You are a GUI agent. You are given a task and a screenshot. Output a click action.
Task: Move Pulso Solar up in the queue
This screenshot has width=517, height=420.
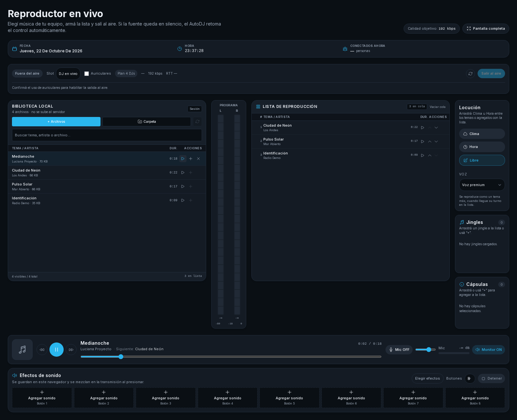coord(430,142)
